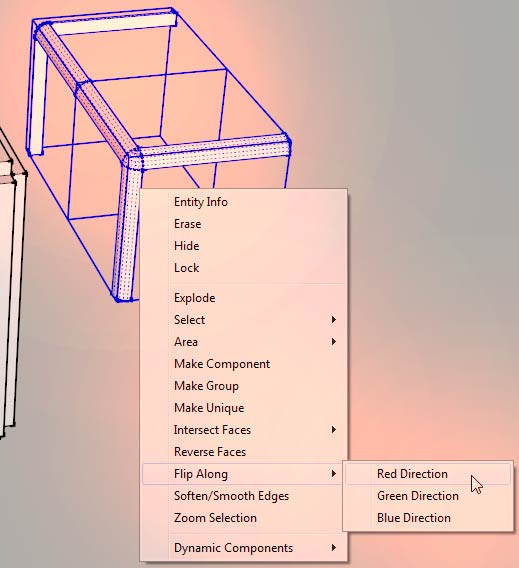Screen dimensions: 519x568
Task: Open Soften/Smooth Edges
Action: click(x=243, y=496)
